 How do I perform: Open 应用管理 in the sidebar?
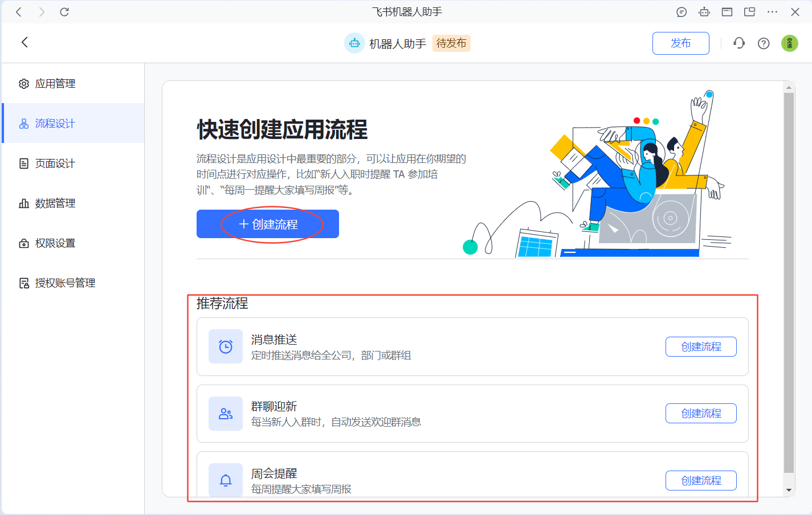55,84
